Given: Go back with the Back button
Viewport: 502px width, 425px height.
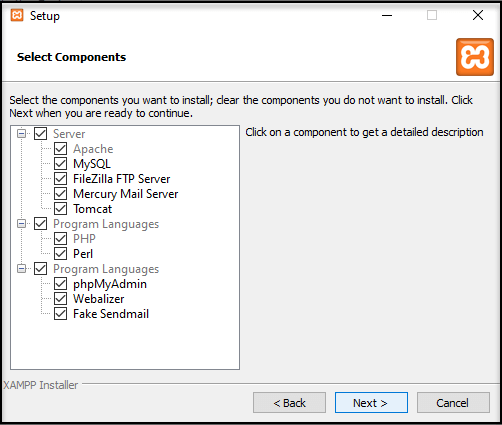Looking at the screenshot, I should coord(289,403).
